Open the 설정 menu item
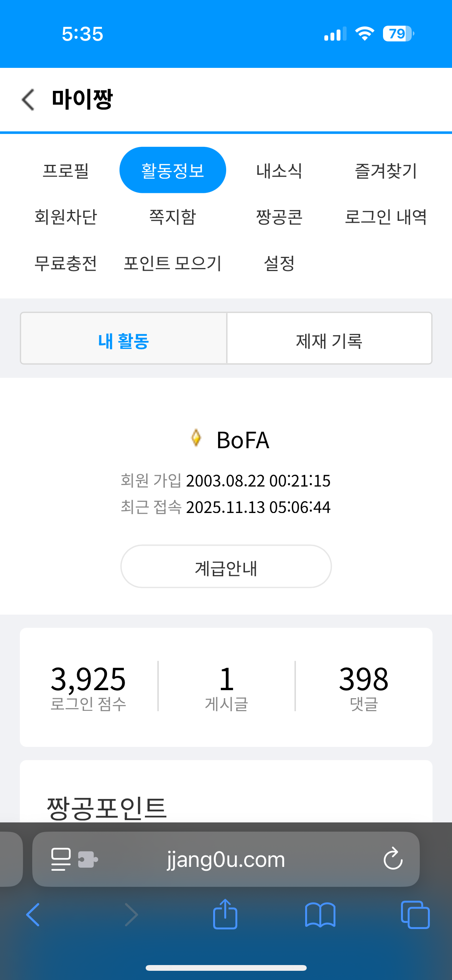The width and height of the screenshot is (452, 980). click(x=279, y=263)
